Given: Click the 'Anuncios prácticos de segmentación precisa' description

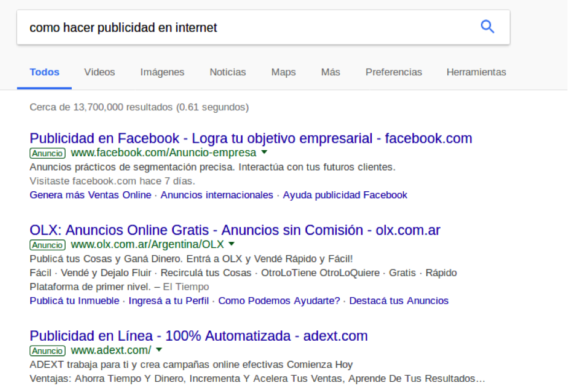Looking at the screenshot, I should tap(212, 167).
